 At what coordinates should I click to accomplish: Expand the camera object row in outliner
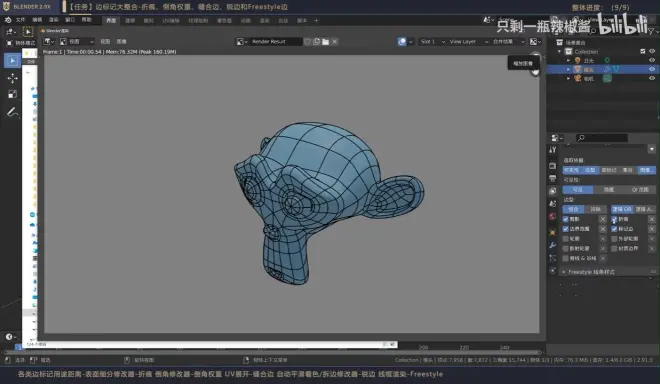pos(568,78)
